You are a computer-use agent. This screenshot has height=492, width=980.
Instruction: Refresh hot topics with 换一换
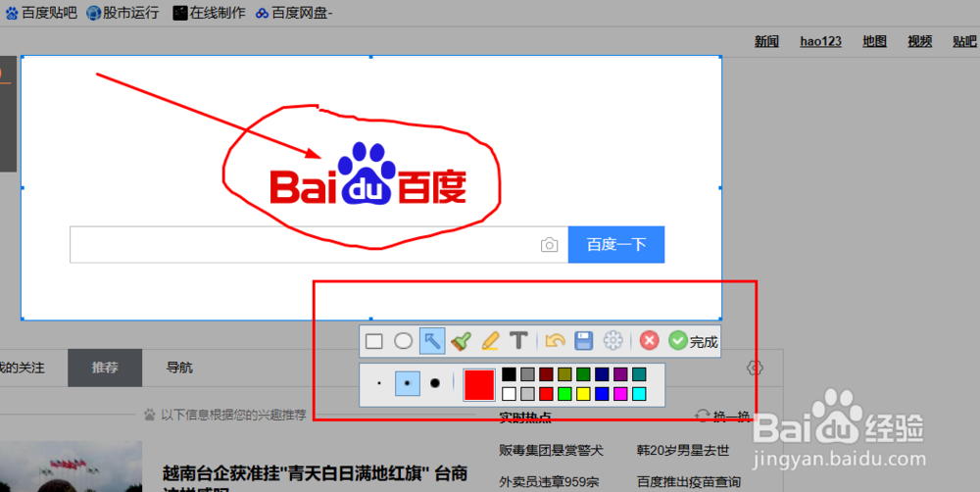point(723,417)
